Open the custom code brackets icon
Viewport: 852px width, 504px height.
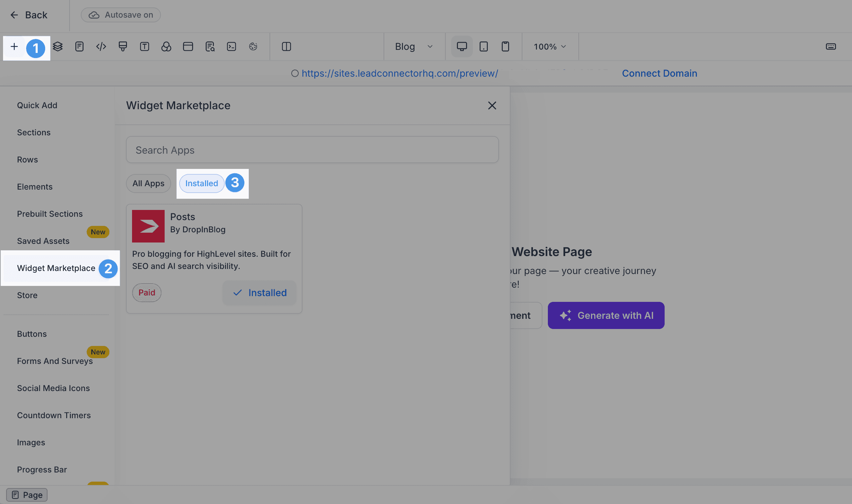[101, 46]
